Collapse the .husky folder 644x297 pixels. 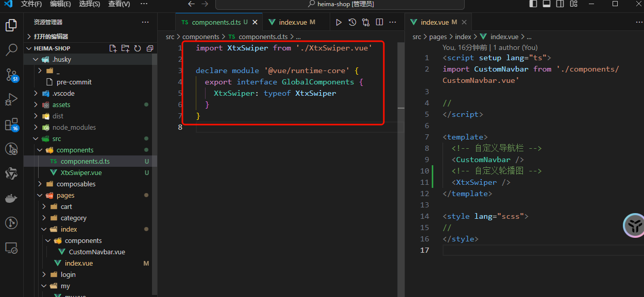(90, 59)
